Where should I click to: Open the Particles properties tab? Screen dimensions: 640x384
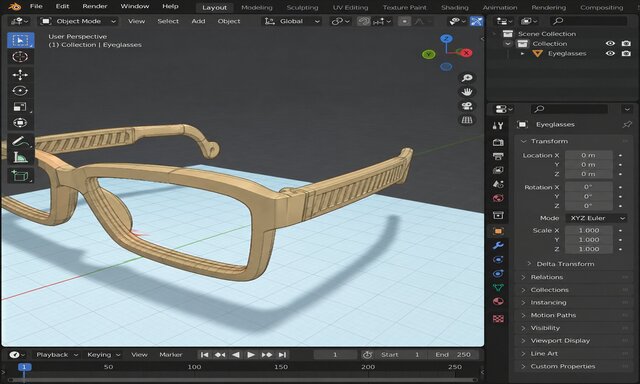coord(498,260)
